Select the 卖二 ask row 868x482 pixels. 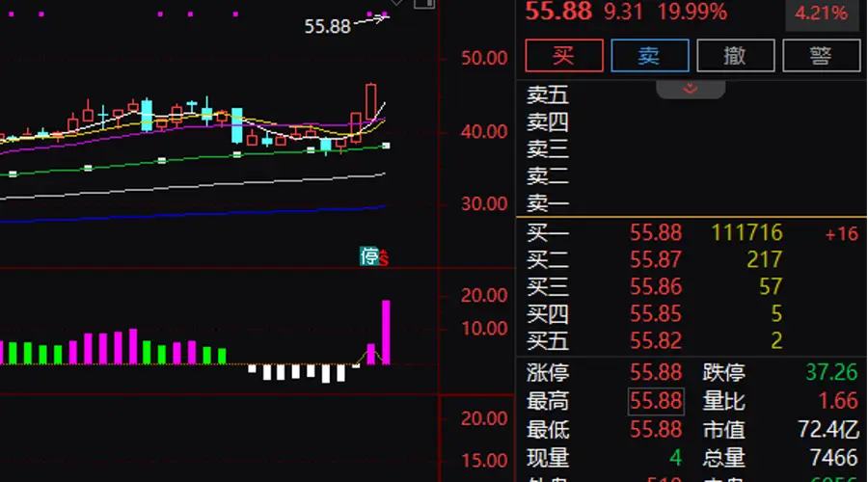point(691,176)
